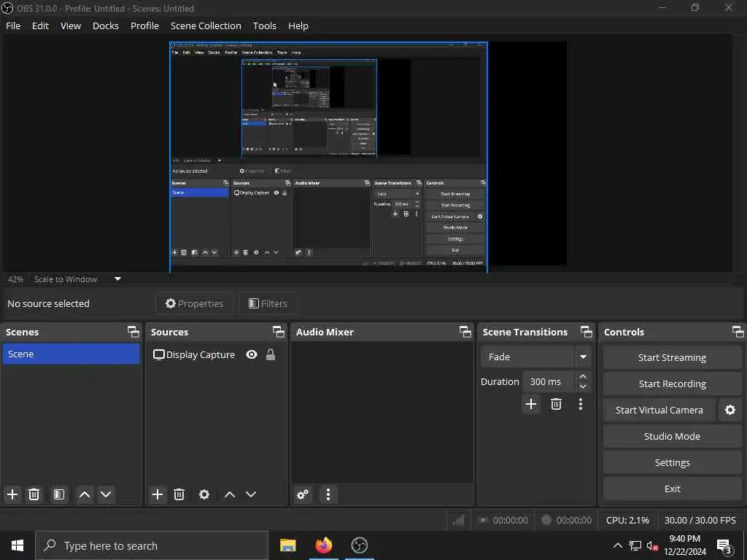Viewport: 747px width, 560px height.
Task: Click Start Streaming button
Action: click(x=672, y=357)
